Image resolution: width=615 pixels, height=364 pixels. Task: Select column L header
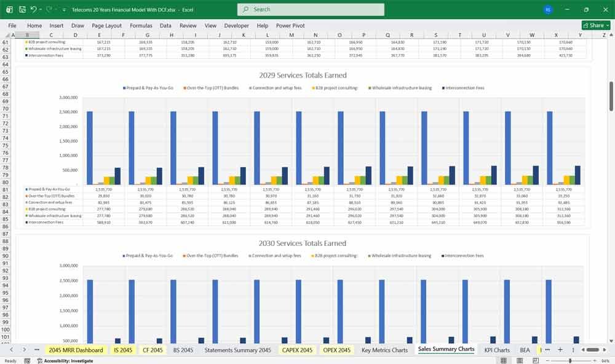tap(268, 35)
